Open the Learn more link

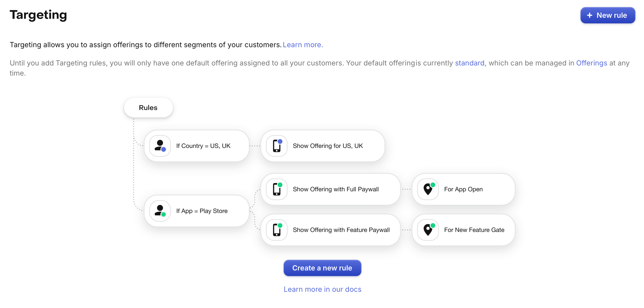click(x=303, y=45)
